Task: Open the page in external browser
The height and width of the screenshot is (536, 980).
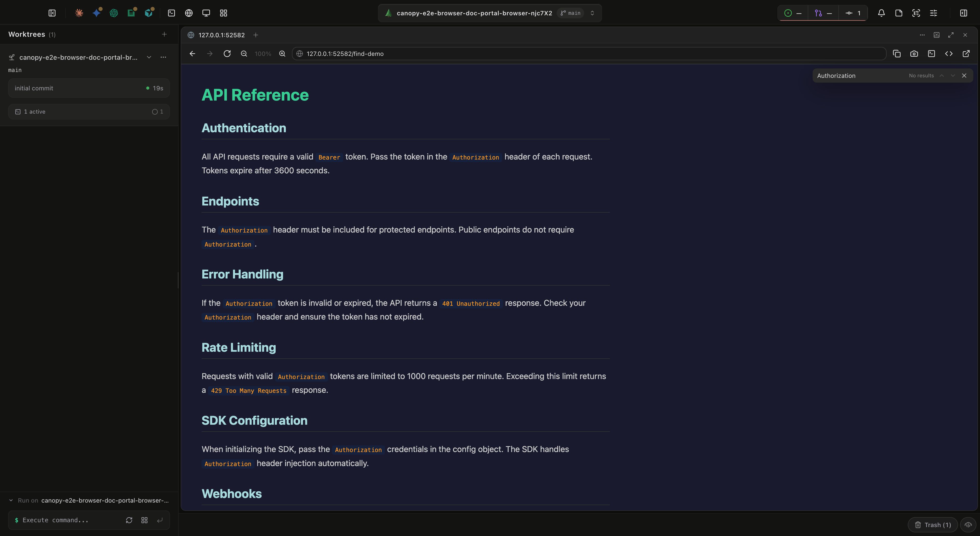Action: [966, 54]
